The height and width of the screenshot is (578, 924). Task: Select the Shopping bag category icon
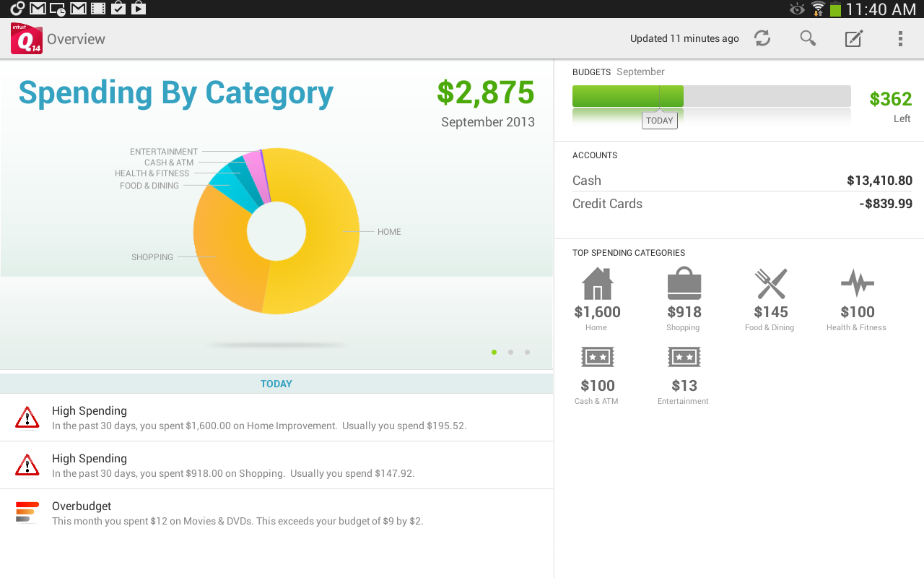(684, 283)
